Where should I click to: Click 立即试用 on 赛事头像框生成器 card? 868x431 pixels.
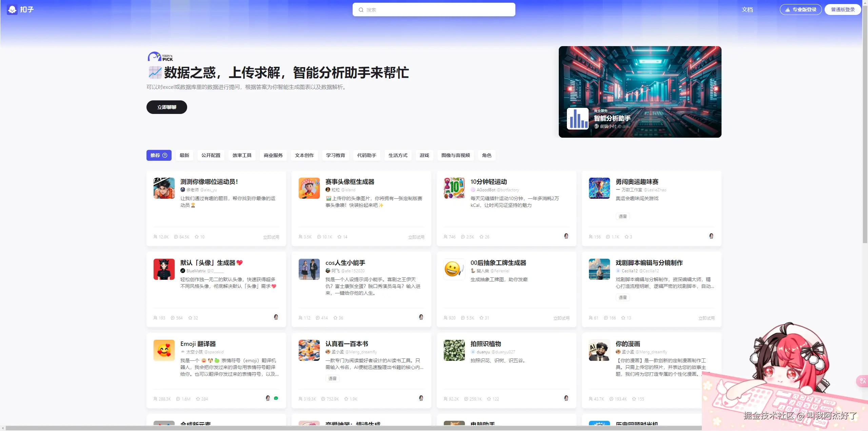coord(416,237)
